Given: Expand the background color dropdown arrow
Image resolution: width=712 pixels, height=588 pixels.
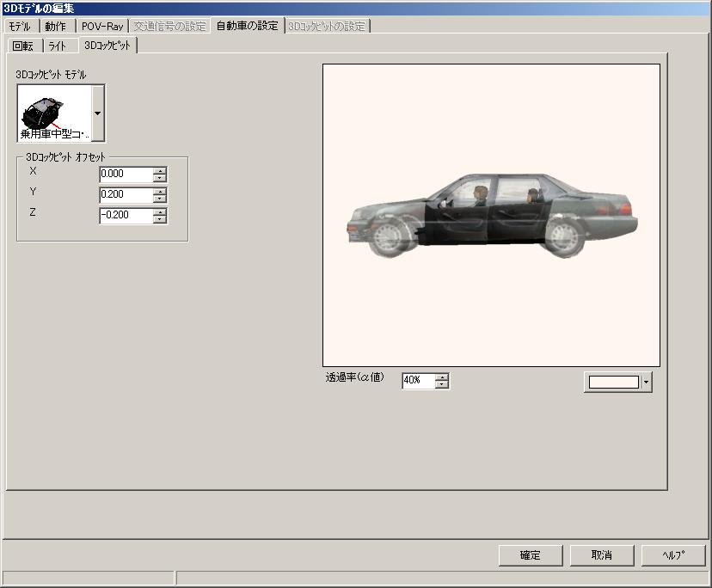Looking at the screenshot, I should 647,383.
